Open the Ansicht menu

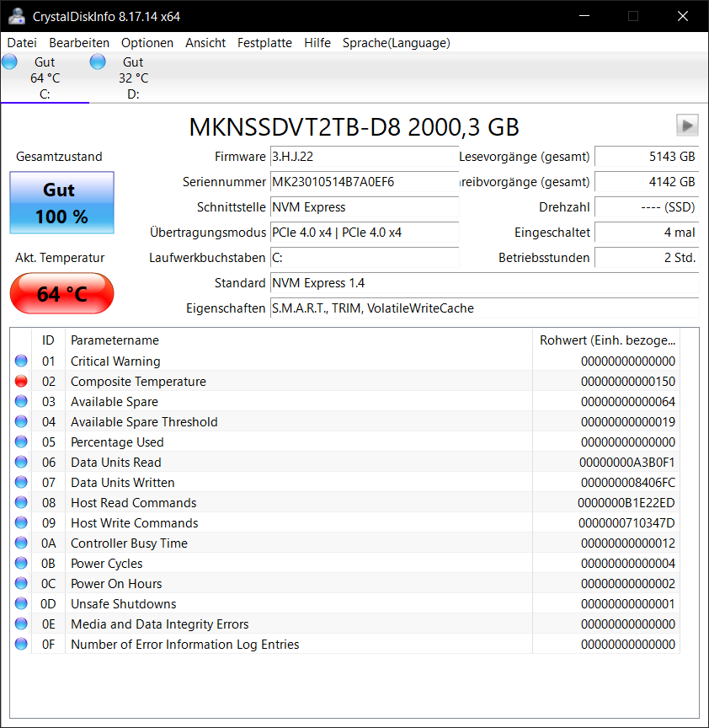pos(205,42)
